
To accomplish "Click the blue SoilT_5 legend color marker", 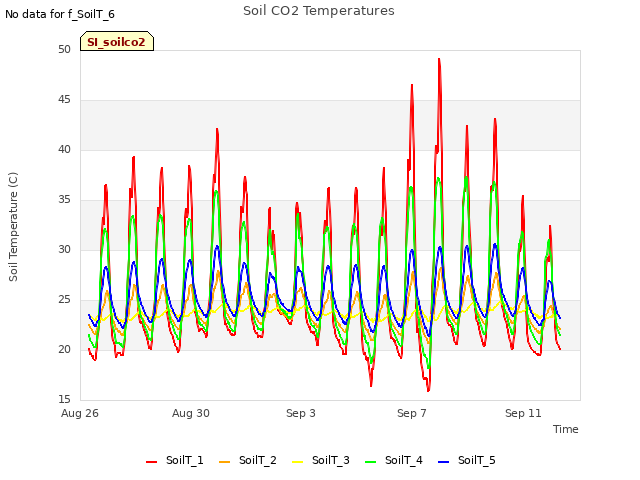I will click(x=443, y=462).
